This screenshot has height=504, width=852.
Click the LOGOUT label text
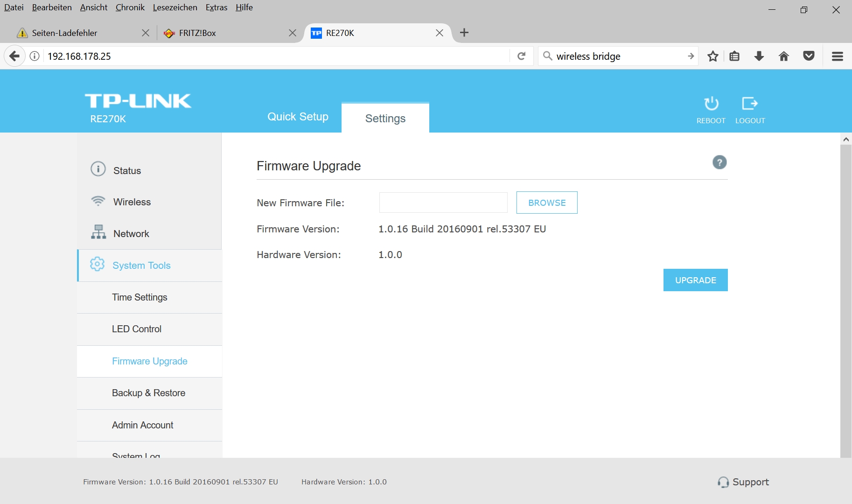(750, 120)
